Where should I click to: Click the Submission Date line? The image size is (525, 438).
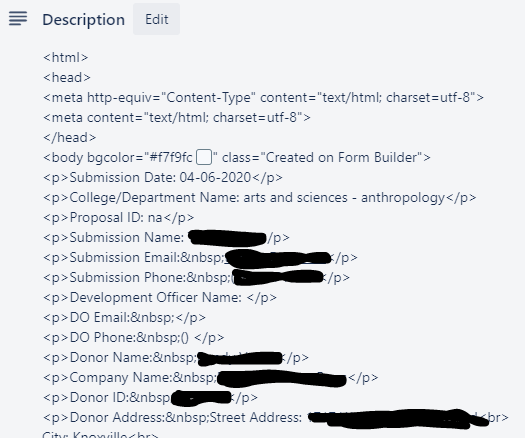point(163,177)
